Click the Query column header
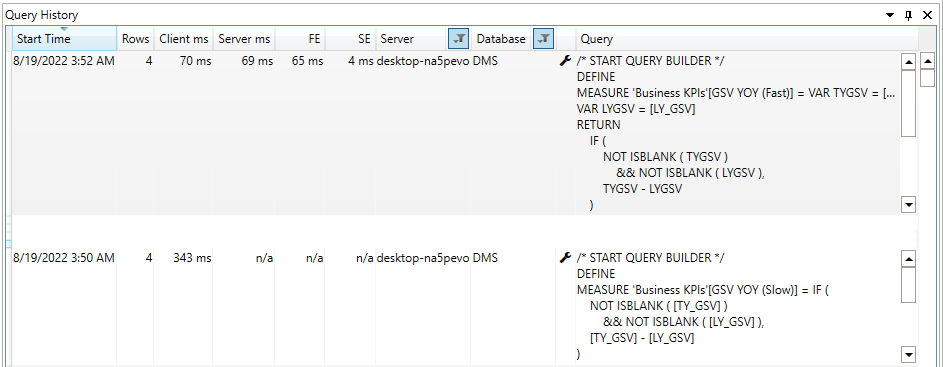Image resolution: width=943 pixels, height=367 pixels. [x=747, y=39]
